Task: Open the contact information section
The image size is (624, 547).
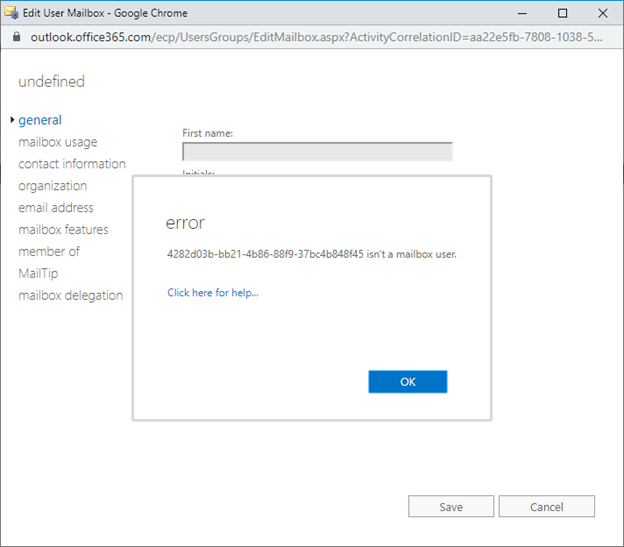Action: click(72, 164)
